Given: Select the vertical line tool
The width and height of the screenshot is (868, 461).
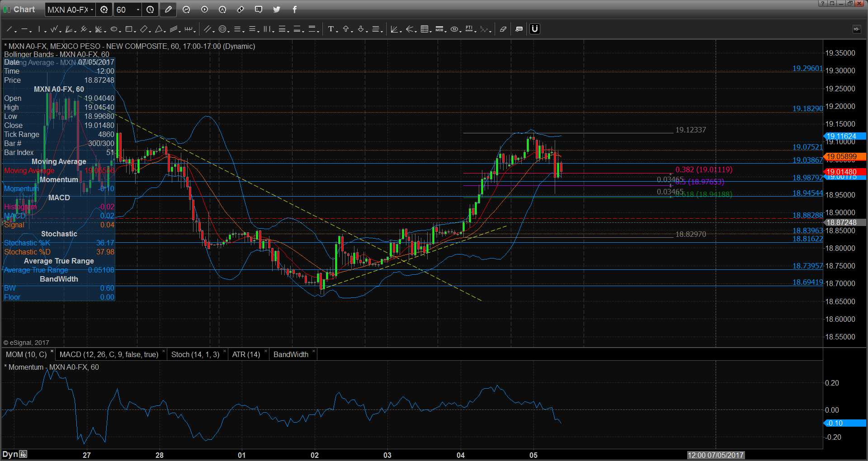Looking at the screenshot, I should click(39, 29).
